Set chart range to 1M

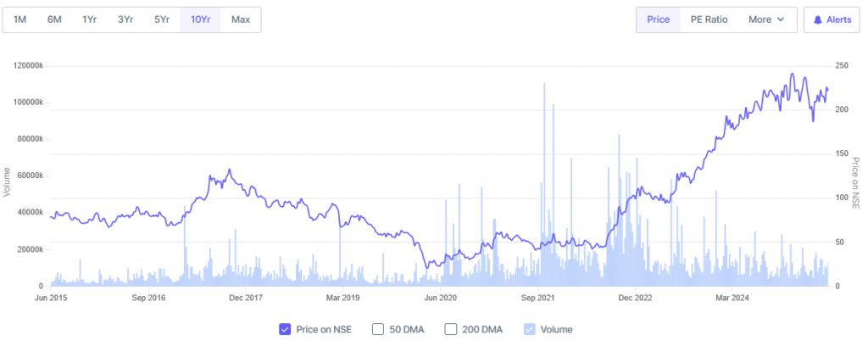pyautogui.click(x=20, y=20)
